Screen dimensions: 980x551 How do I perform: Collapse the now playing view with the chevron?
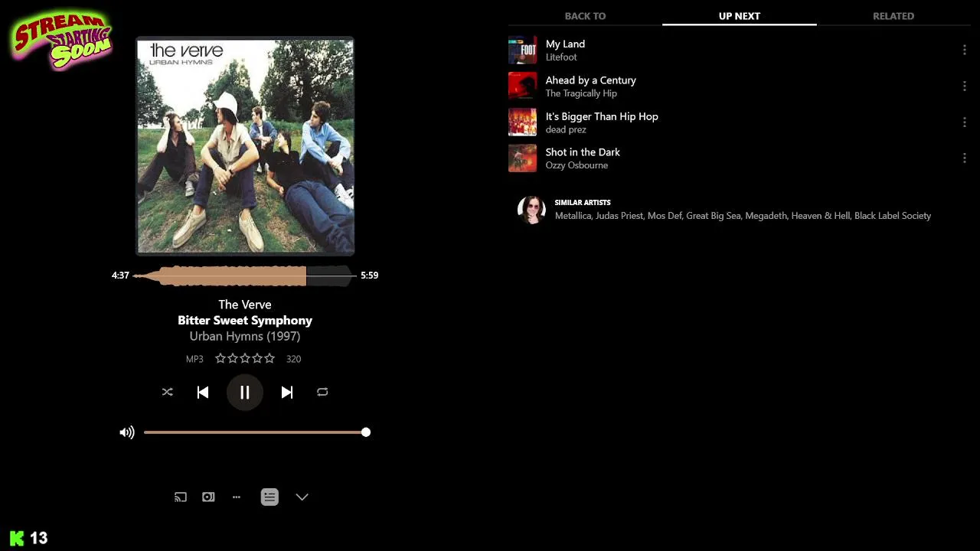point(302,497)
